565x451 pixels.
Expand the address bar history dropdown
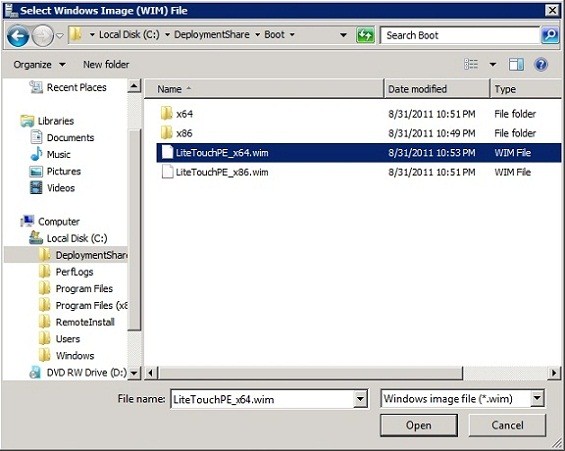343,35
